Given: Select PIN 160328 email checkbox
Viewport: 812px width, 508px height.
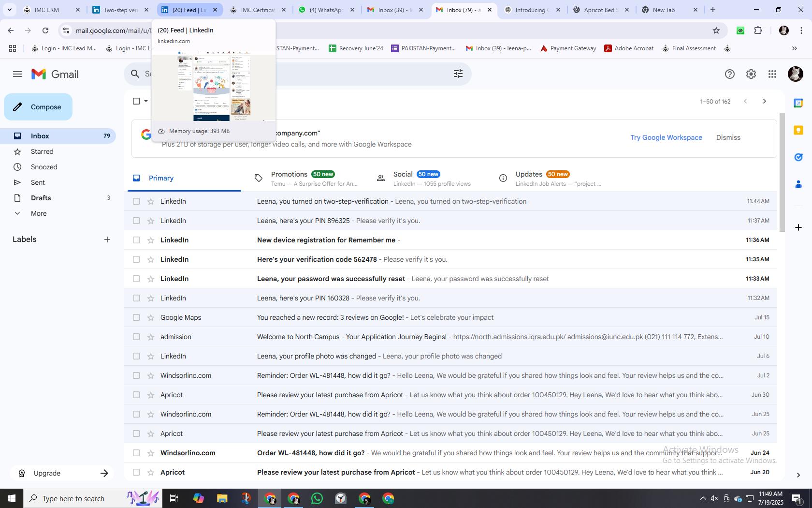Looking at the screenshot, I should pos(136,298).
